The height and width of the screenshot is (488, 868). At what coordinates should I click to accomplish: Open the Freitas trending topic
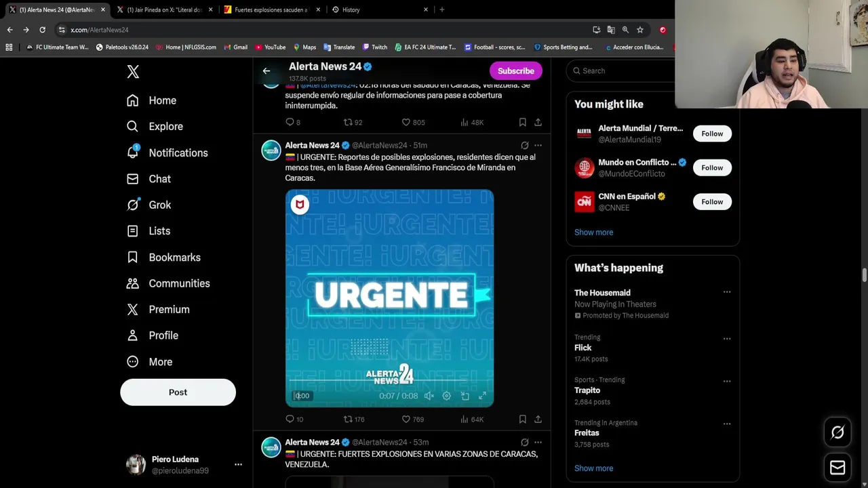(x=587, y=433)
